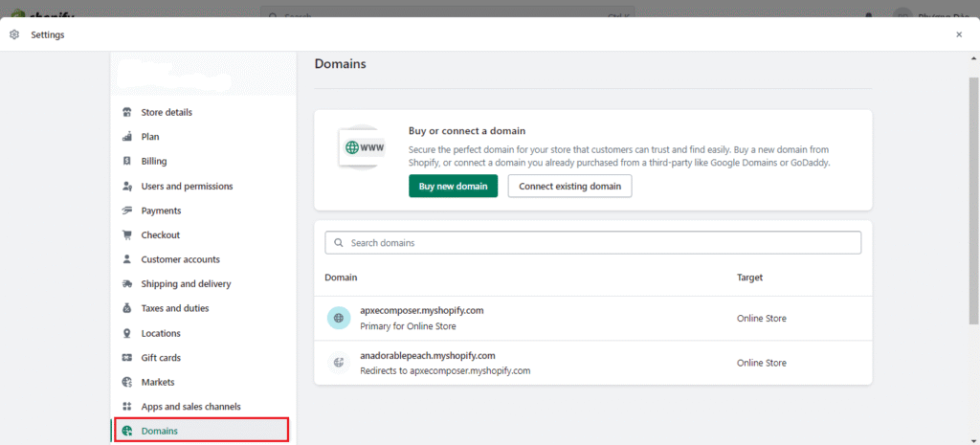Click the Shipping and delivery truck icon

[126, 284]
